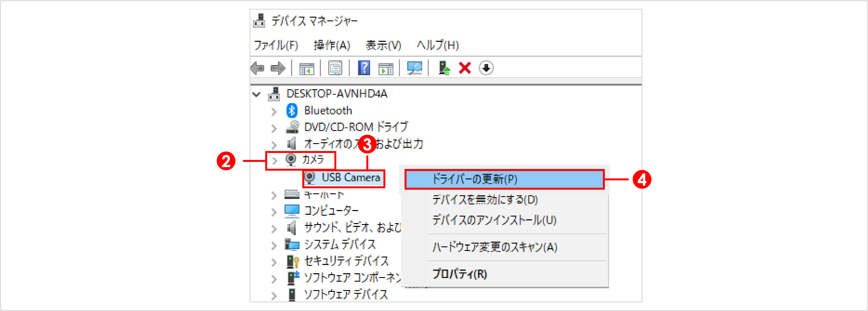Screen dimensions: 868x311
Task: Select the USB Camera device entry
Action: 350,178
